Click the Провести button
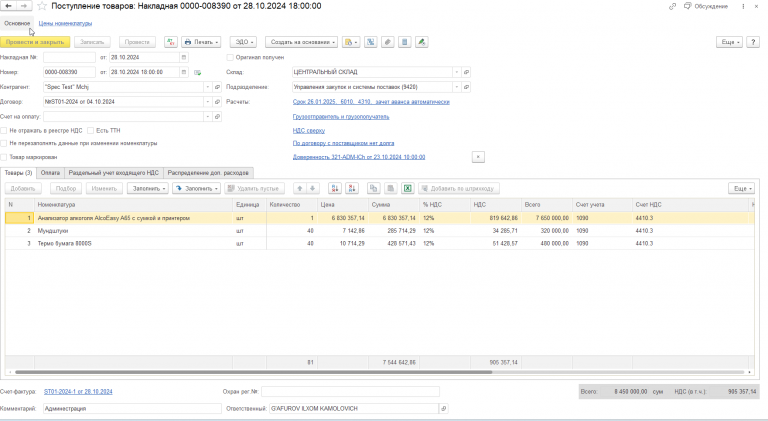 [137, 42]
